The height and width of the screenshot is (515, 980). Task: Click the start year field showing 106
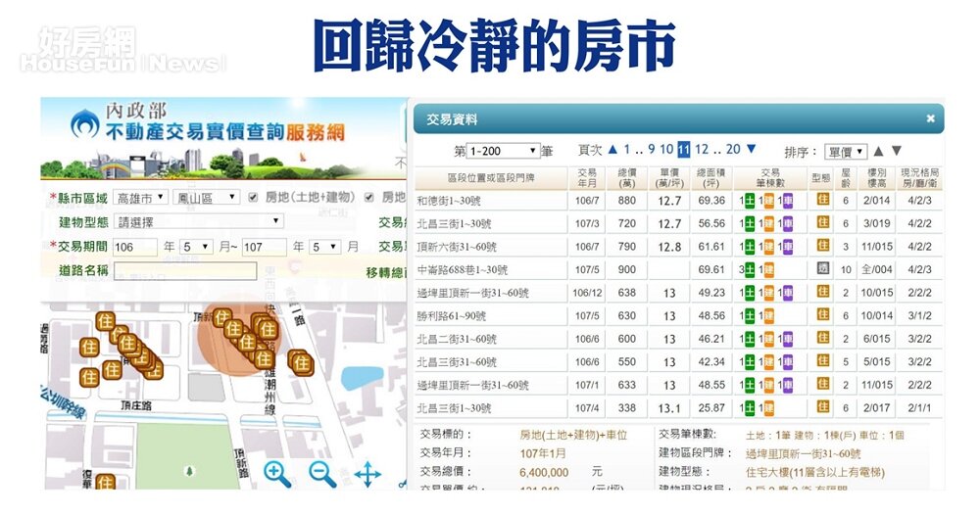[x=135, y=247]
